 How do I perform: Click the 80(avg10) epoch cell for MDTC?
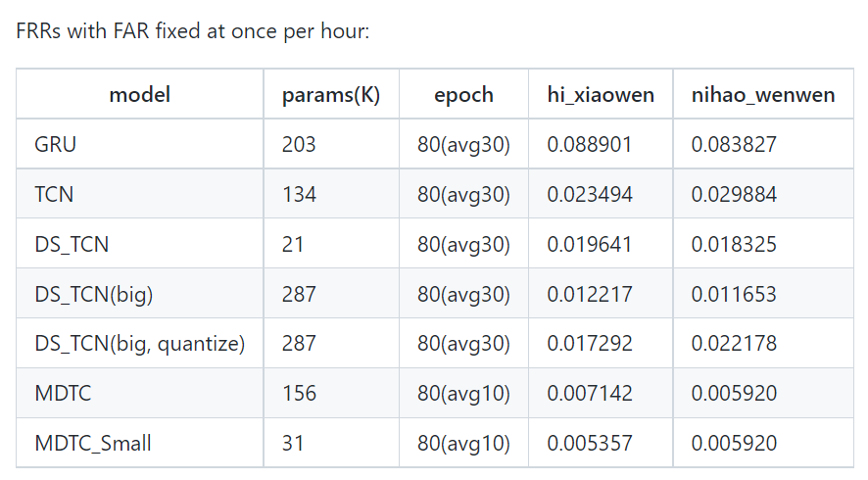[464, 394]
